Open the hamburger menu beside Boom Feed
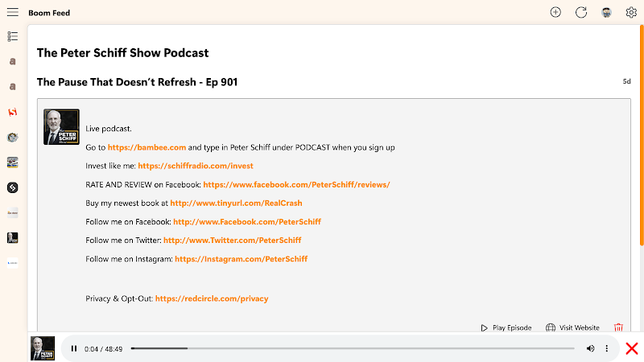Screen dimensions: 644x362 coord(13,12)
